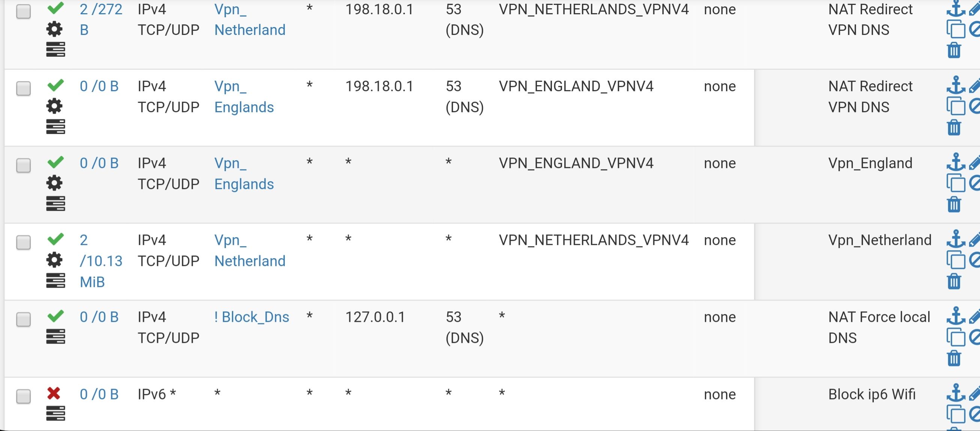Open advanced gear icon on Vpn_England rule
This screenshot has height=431, width=980.
[x=54, y=183]
